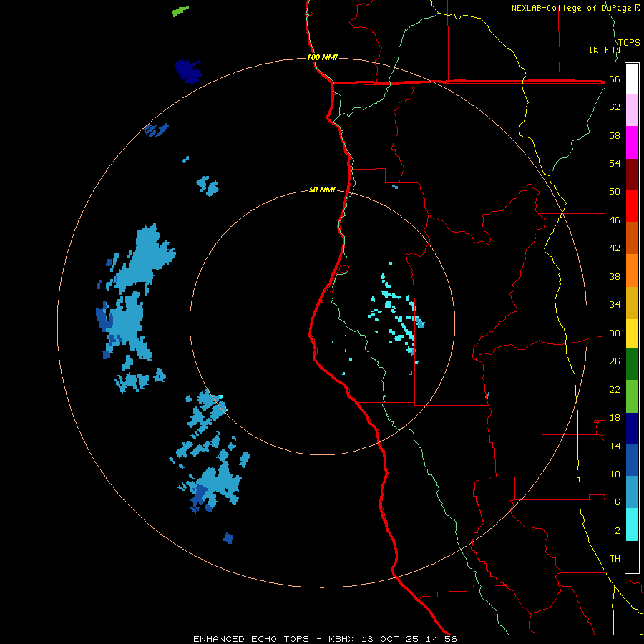The height and width of the screenshot is (644, 644).
Task: Click the "26" scale value
Action: point(615,361)
